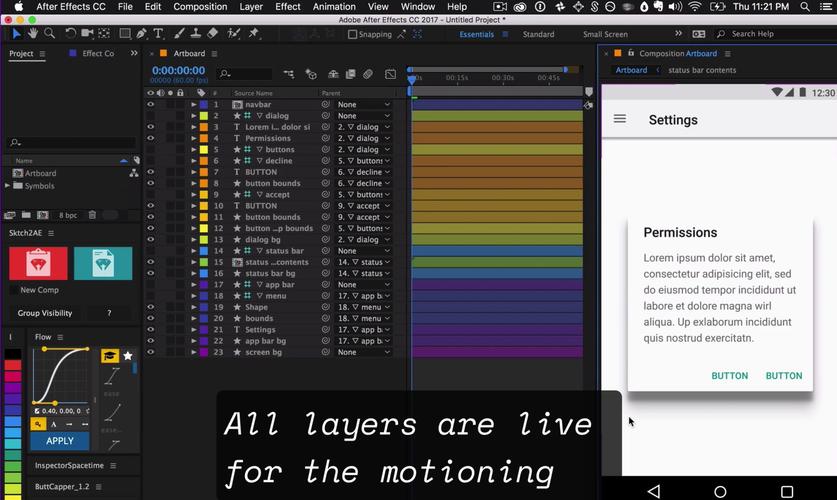The width and height of the screenshot is (837, 500).
Task: Click the Flow APPLY button
Action: click(x=60, y=441)
